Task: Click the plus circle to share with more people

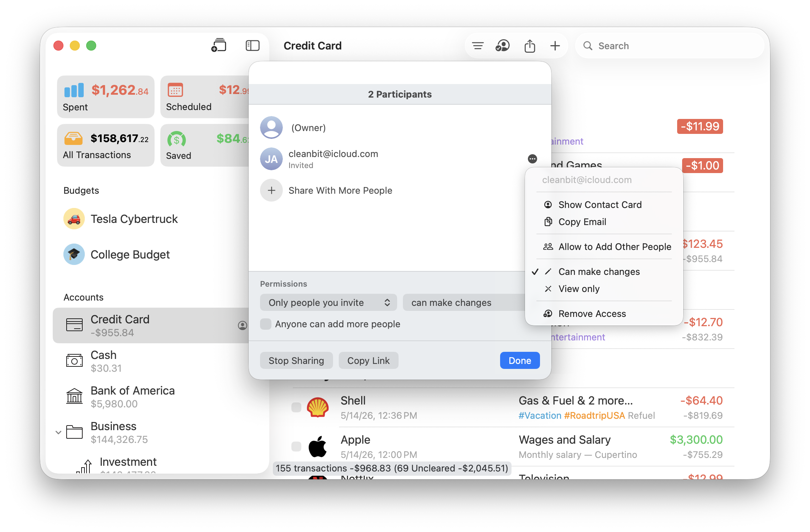Action: pyautogui.click(x=271, y=191)
